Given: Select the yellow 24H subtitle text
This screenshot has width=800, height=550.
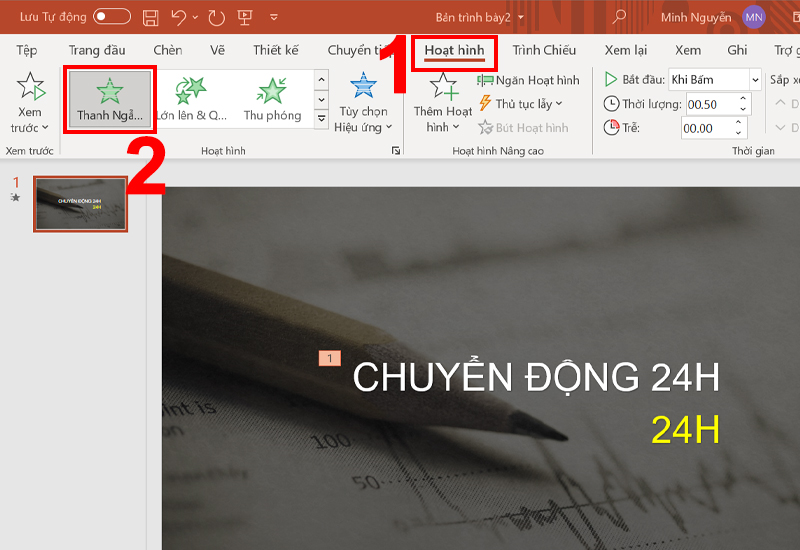Looking at the screenshot, I should coord(685,430).
